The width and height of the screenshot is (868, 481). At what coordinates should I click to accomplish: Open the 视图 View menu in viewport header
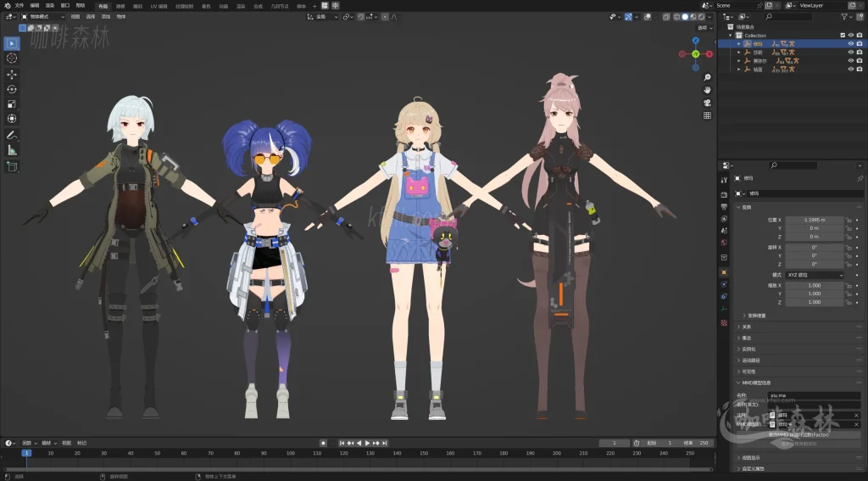pyautogui.click(x=75, y=17)
